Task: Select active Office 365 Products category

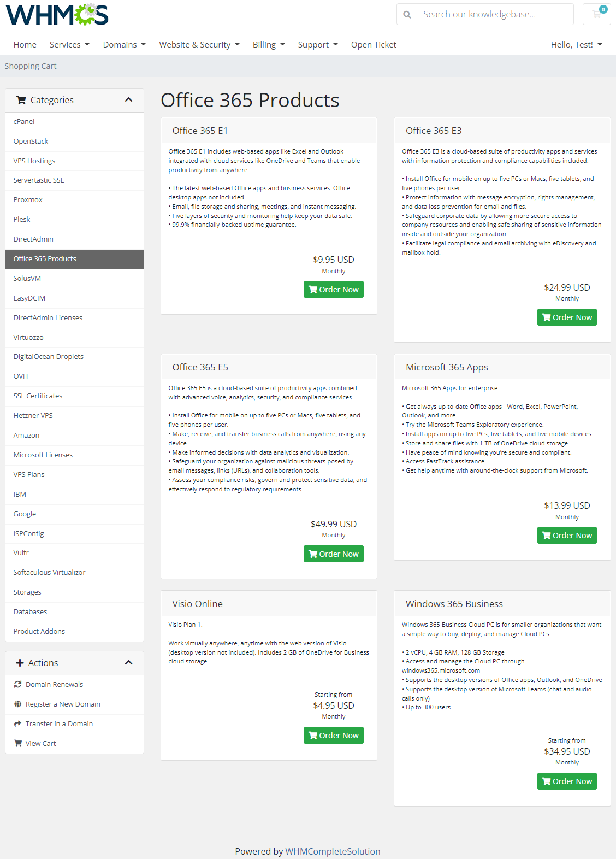Action: (x=75, y=259)
